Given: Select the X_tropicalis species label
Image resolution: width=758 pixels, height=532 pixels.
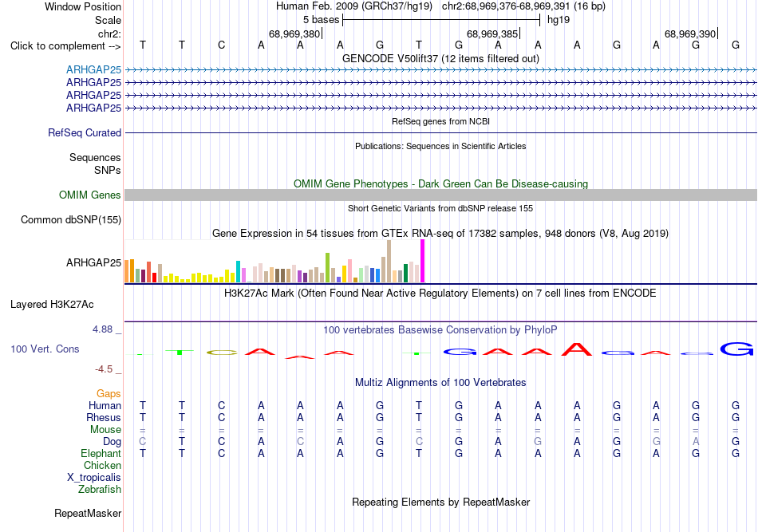Looking at the screenshot, I should 94,478.
